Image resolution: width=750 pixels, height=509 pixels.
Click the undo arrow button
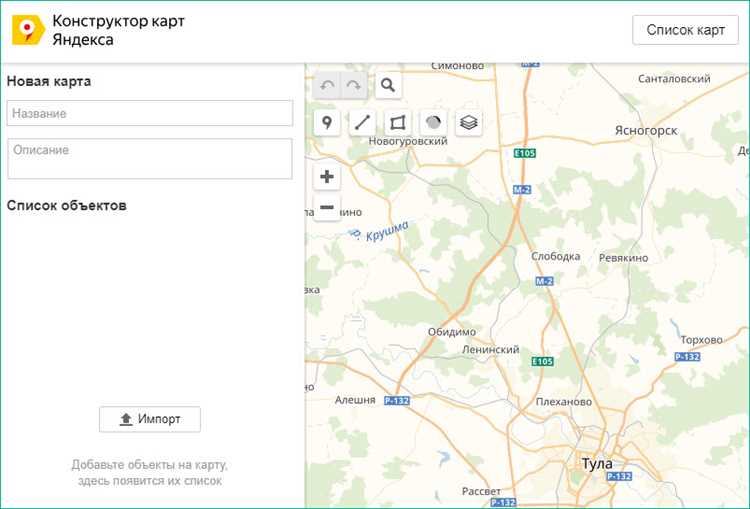(x=327, y=86)
